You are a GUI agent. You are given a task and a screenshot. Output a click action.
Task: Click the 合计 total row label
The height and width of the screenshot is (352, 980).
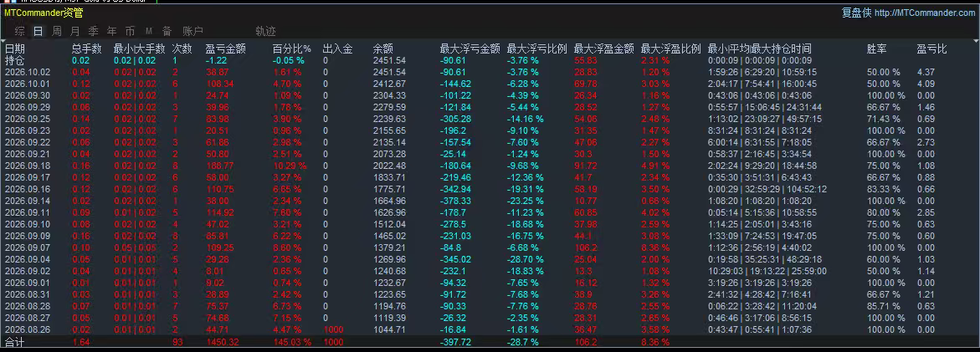click(x=15, y=342)
